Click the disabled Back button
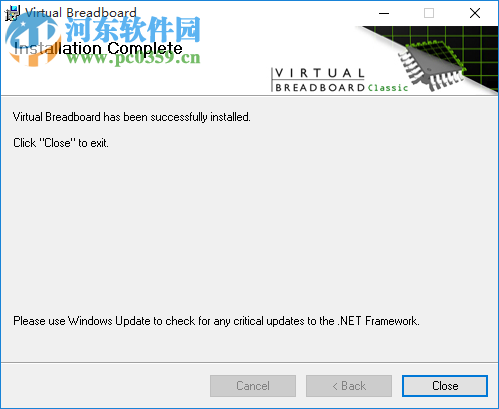499x409 pixels. 349,386
